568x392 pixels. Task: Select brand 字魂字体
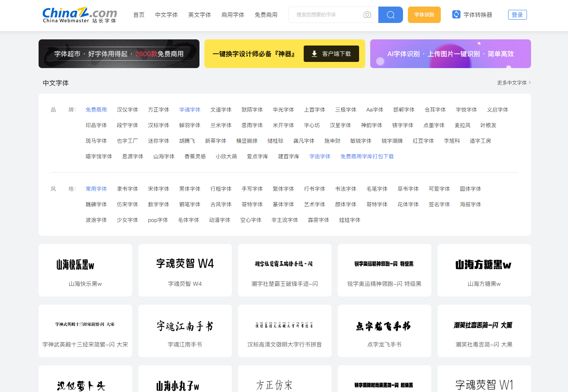pyautogui.click(x=190, y=109)
